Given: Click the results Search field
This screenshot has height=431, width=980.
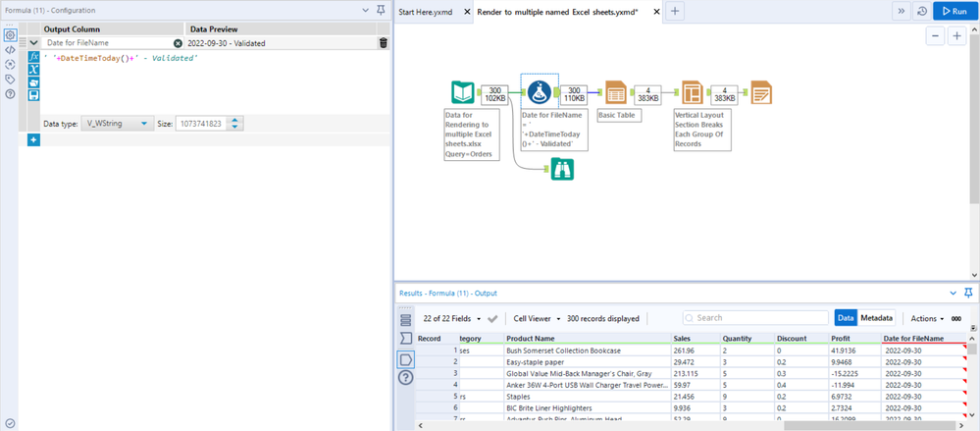Looking at the screenshot, I should [755, 318].
